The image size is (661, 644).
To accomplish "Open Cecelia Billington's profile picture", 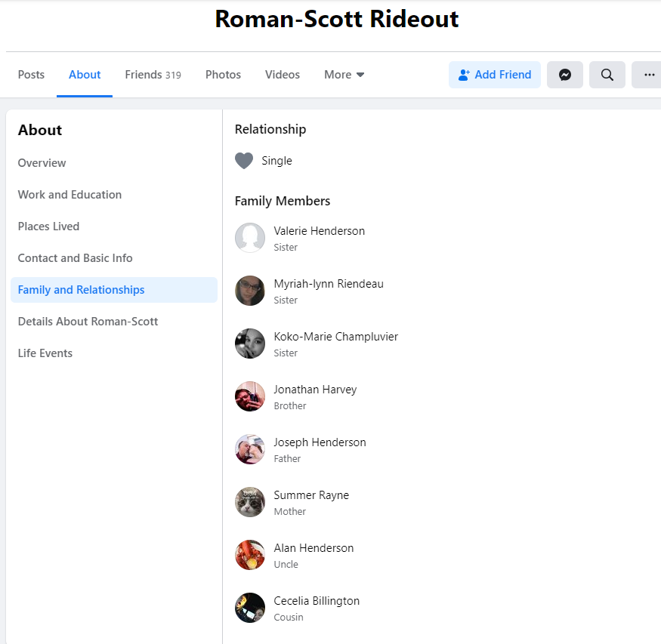I will click(x=250, y=608).
